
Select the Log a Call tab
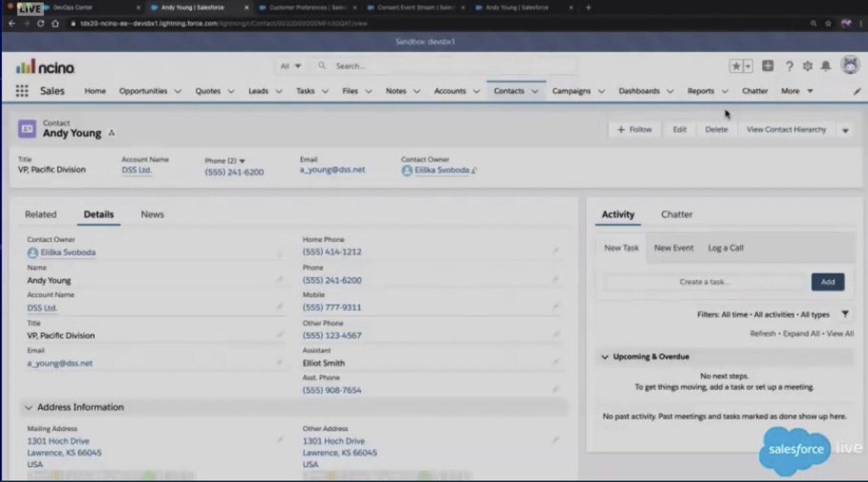(726, 248)
